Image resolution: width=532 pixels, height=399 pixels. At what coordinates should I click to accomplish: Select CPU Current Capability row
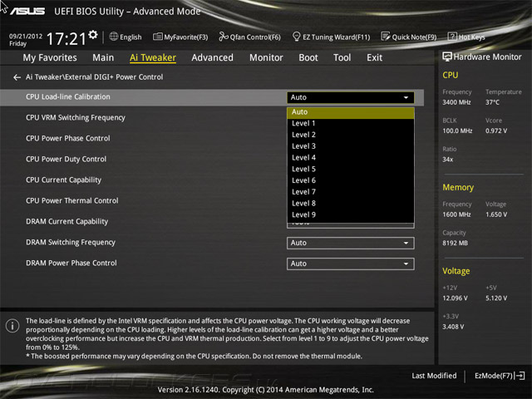63,180
